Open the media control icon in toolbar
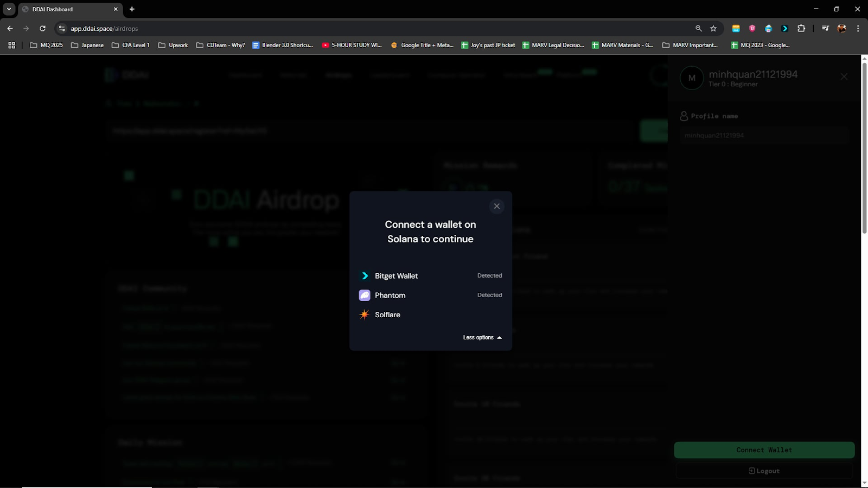The height and width of the screenshot is (488, 868). coord(825,28)
